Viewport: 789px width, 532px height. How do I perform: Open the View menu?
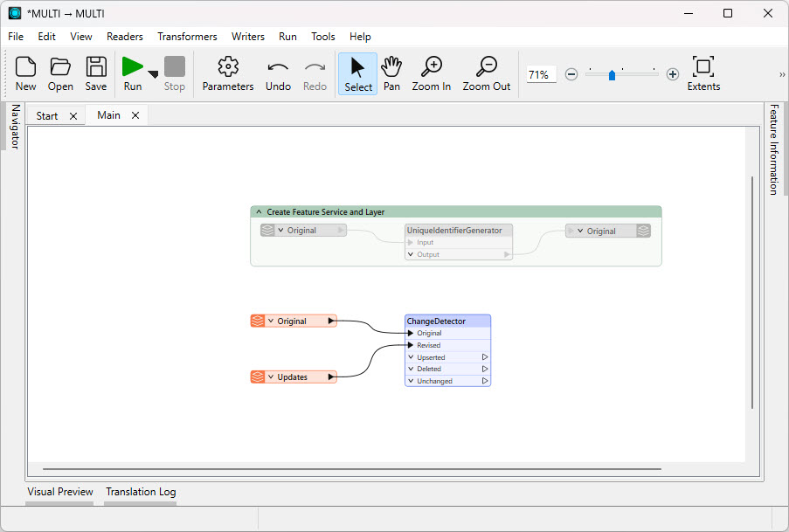[81, 36]
